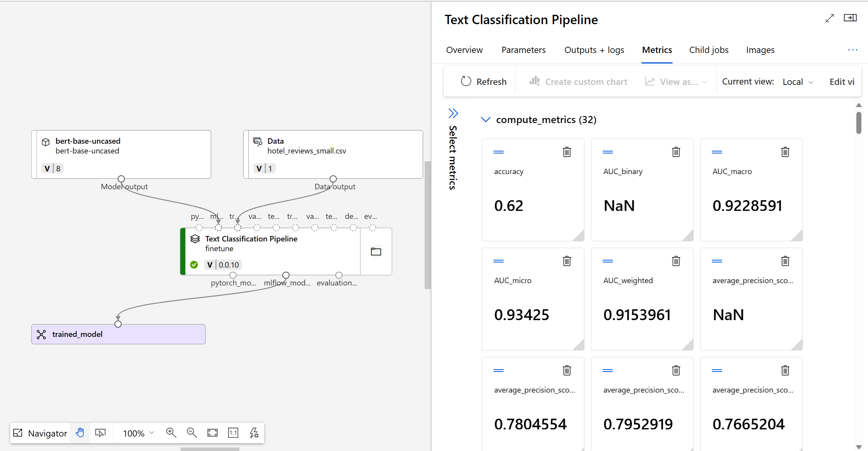868x451 pixels.
Task: Grab the AUC_micro card drag handle
Action: (499, 261)
